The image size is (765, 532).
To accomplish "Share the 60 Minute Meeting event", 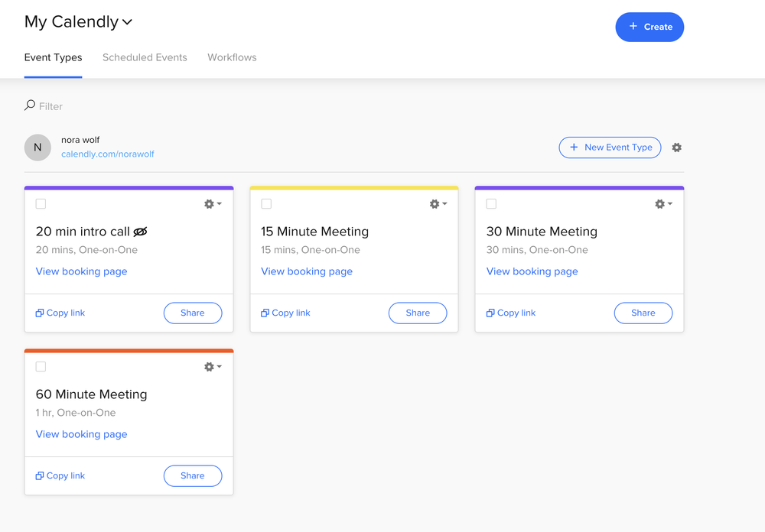I will (x=193, y=476).
